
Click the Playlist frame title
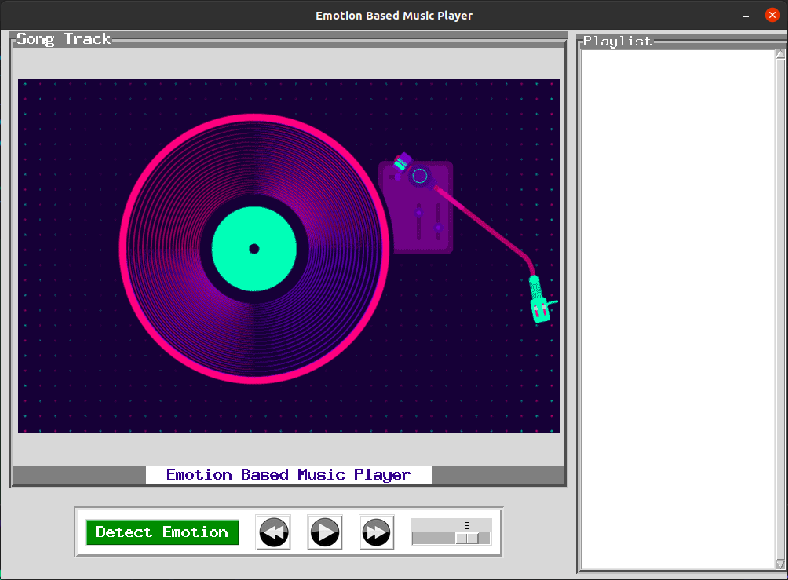coord(617,41)
